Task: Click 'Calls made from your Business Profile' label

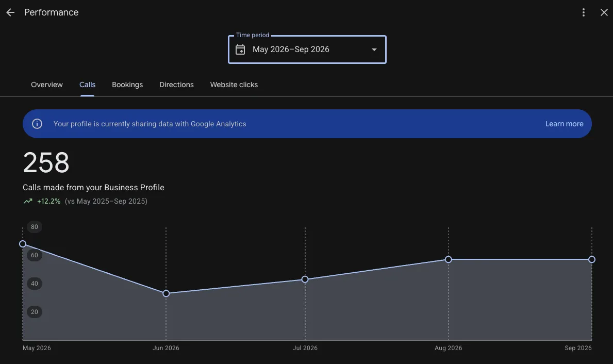Action: point(93,188)
